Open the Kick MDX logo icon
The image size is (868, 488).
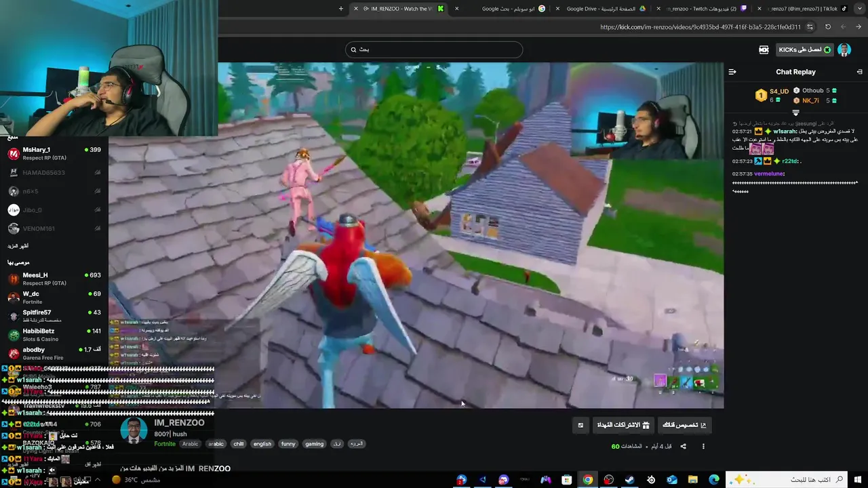click(x=764, y=49)
